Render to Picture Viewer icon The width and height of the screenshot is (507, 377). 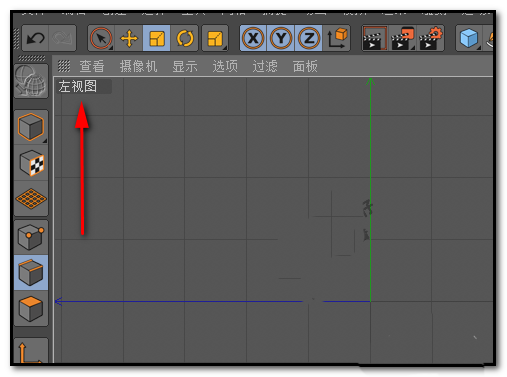(402, 38)
